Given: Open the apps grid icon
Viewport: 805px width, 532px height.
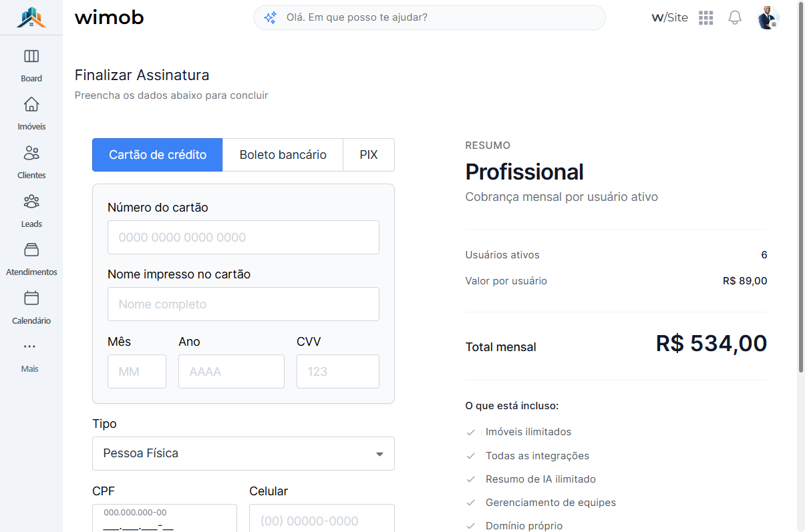Looking at the screenshot, I should (x=706, y=18).
